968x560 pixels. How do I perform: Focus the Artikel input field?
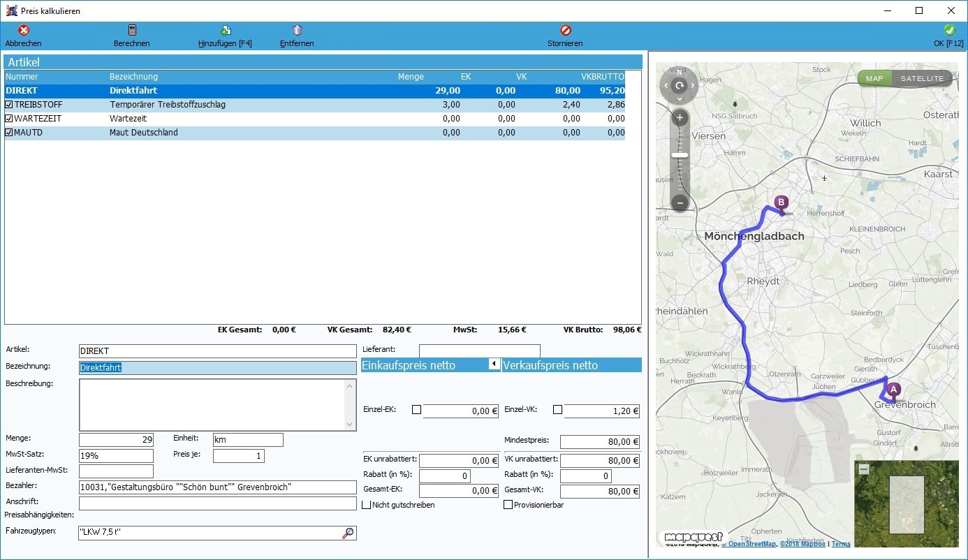(x=218, y=351)
